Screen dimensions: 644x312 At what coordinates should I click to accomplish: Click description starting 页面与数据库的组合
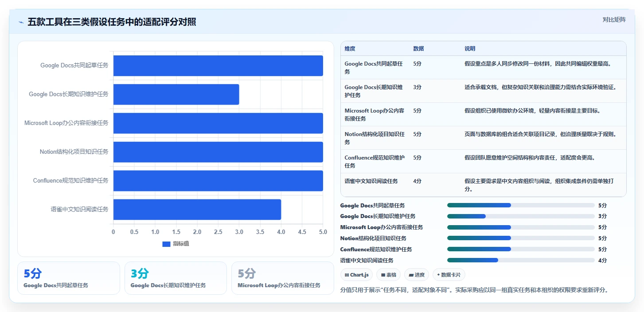click(540, 134)
